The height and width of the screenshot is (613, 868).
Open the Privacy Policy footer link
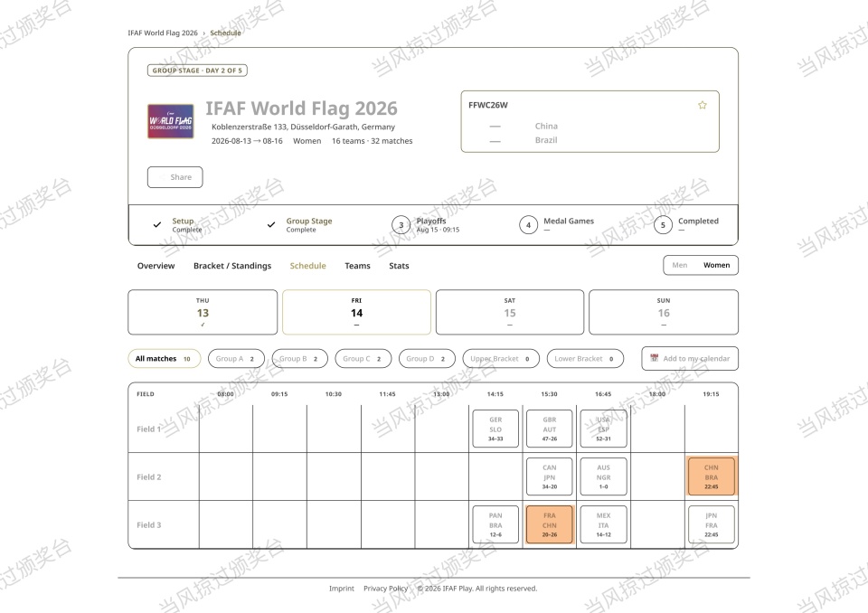(385, 588)
